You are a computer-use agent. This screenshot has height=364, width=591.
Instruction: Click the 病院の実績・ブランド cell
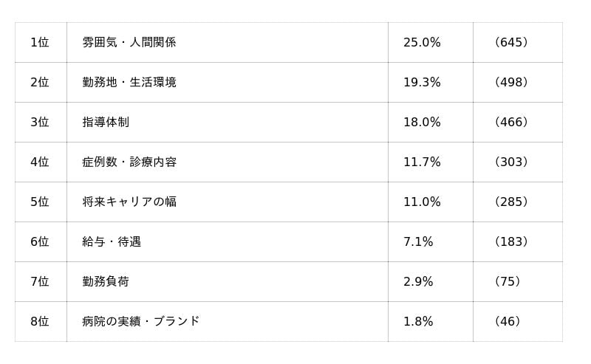point(141,322)
